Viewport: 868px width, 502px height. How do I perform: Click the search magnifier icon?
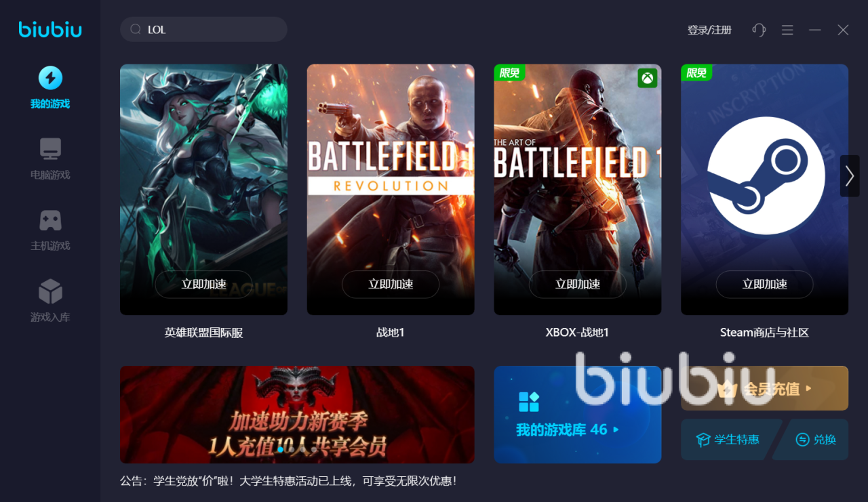pyautogui.click(x=136, y=29)
